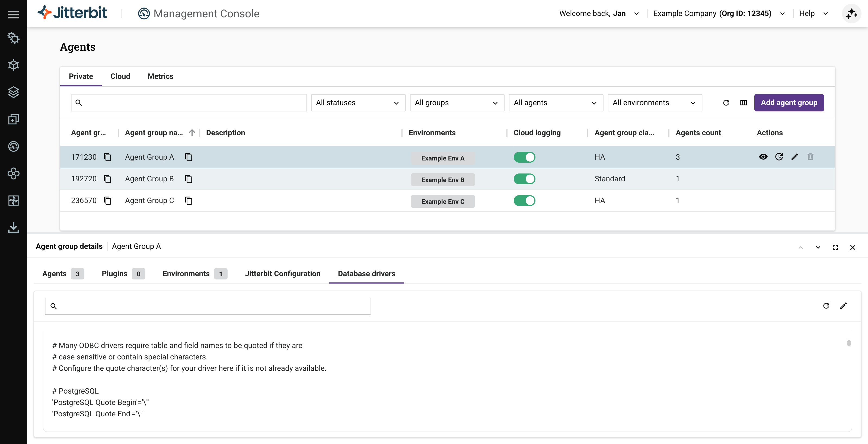Switch to the Cloud tab
This screenshot has height=444, width=868.
coord(120,76)
